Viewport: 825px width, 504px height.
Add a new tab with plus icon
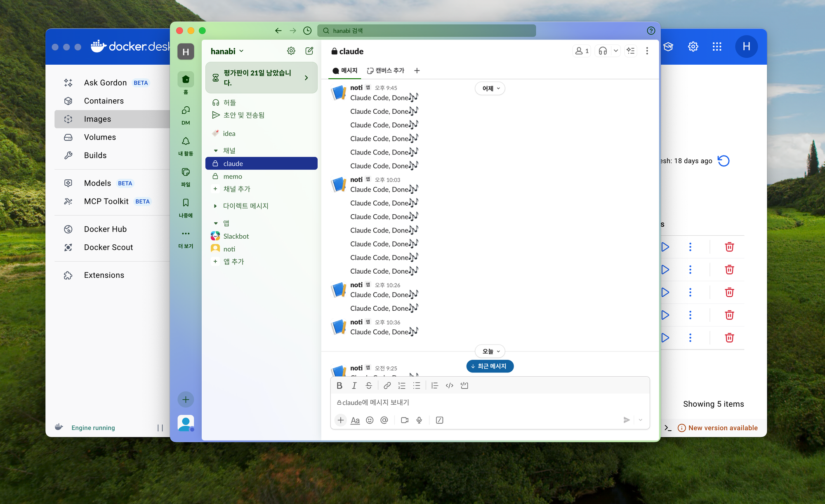point(417,70)
